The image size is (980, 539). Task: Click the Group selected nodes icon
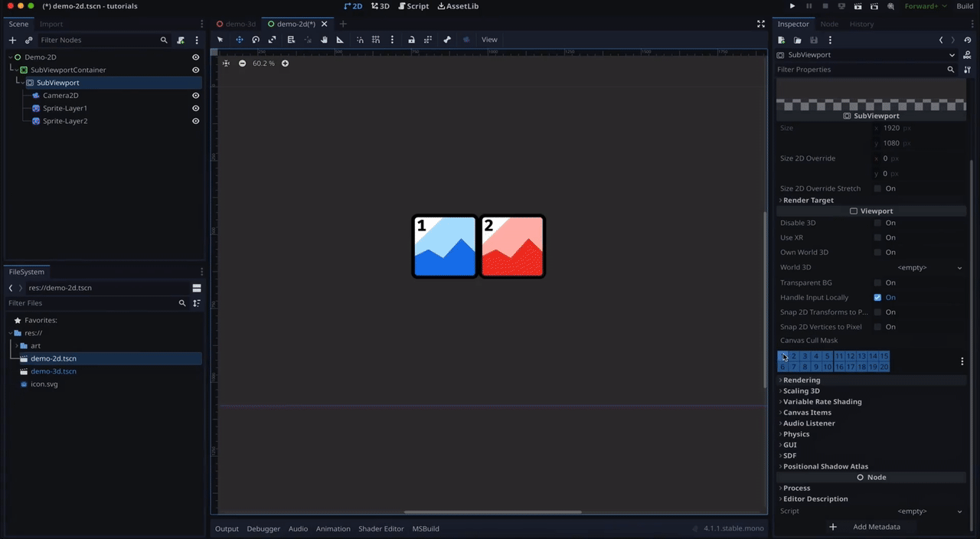click(427, 40)
